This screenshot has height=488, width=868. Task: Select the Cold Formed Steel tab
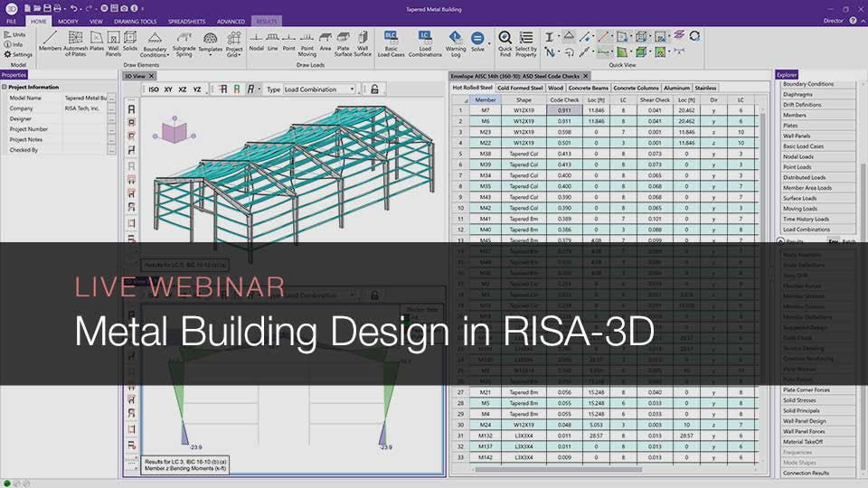[x=521, y=88]
